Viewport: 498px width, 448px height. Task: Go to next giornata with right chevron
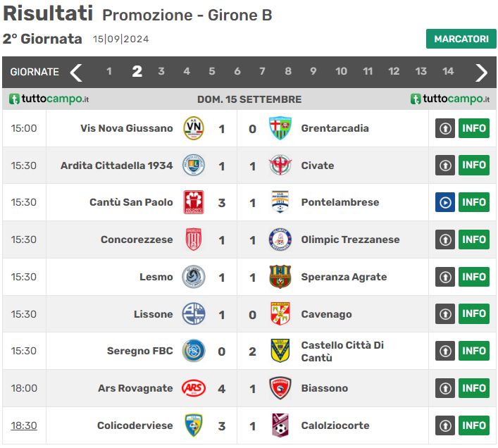(482, 72)
